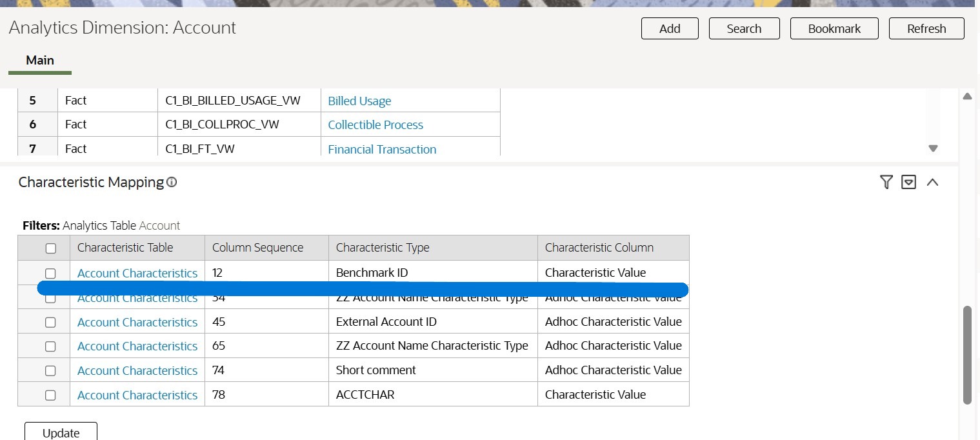Screen dimensions: 980x440
Task: Click the Bookmark button
Action: coord(834,28)
